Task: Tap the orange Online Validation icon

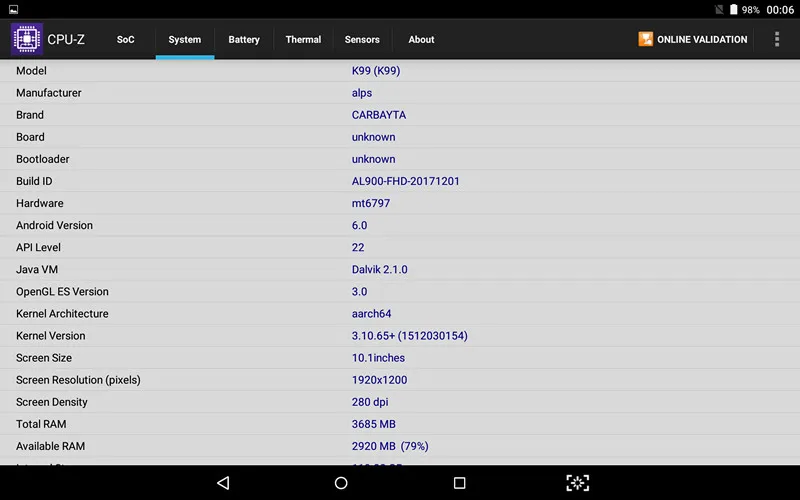Action: [645, 39]
